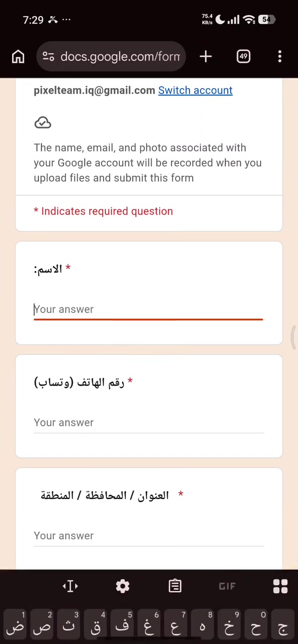The image size is (298, 644).
Task: Click the Switch account link
Action: 195,90
